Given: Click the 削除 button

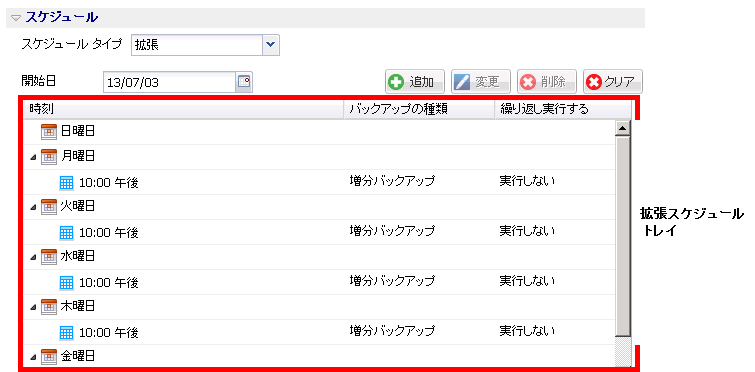Looking at the screenshot, I should point(547,82).
